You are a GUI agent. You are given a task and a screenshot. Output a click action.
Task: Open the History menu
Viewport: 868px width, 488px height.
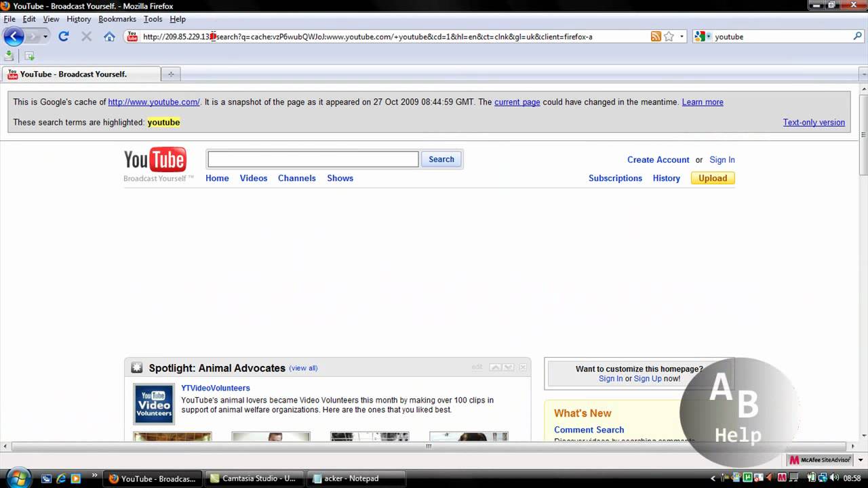(x=79, y=19)
